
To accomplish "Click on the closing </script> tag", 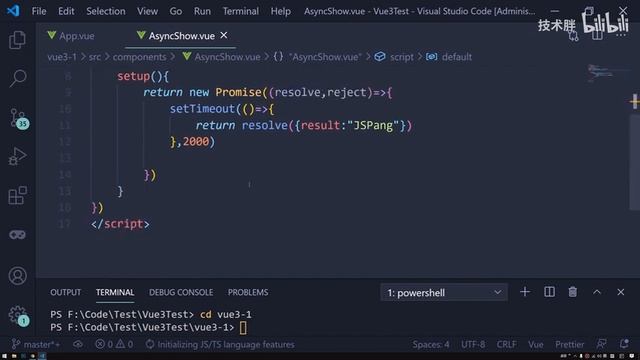I will coord(120,224).
